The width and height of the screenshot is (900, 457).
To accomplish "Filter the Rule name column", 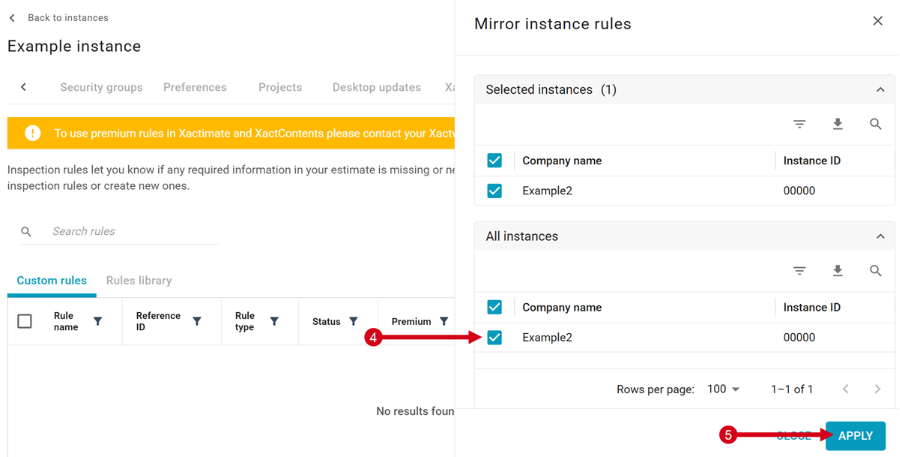I will click(x=98, y=322).
